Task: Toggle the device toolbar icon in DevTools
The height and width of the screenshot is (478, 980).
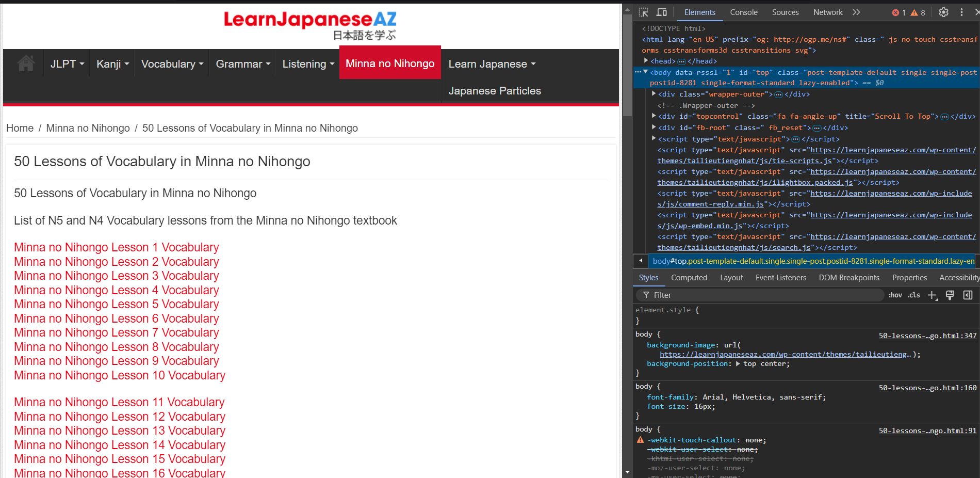Action: click(x=662, y=12)
